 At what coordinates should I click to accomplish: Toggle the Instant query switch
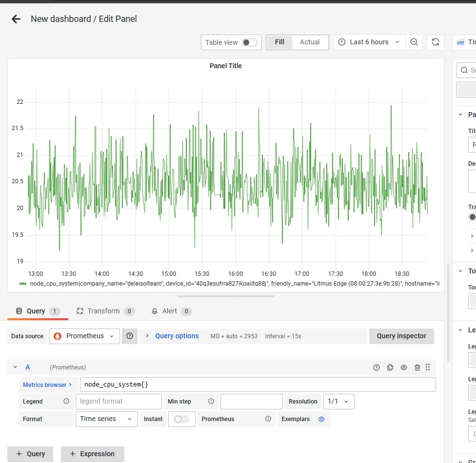tap(182, 419)
